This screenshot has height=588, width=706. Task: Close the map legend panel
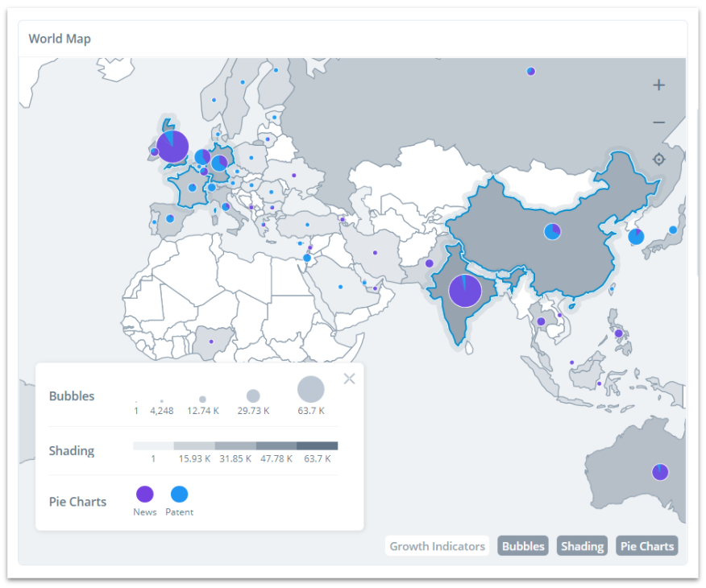click(349, 379)
